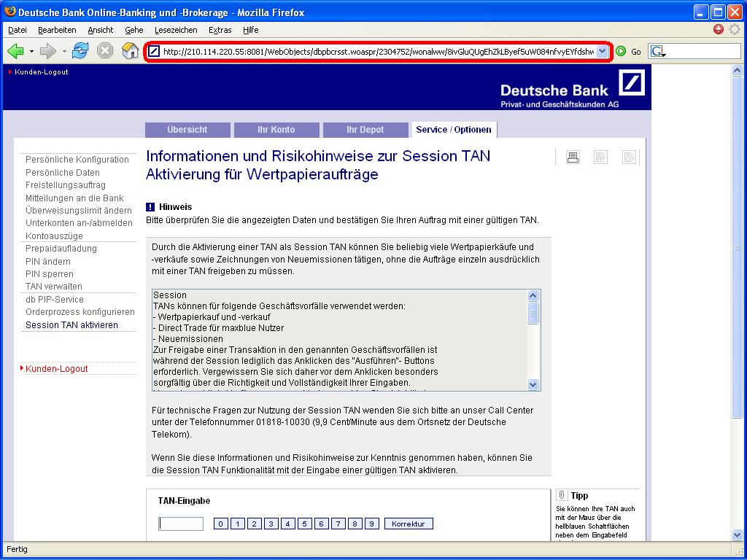Open the Lesezeichen menu
The width and height of the screenshot is (747, 560).
click(x=176, y=30)
